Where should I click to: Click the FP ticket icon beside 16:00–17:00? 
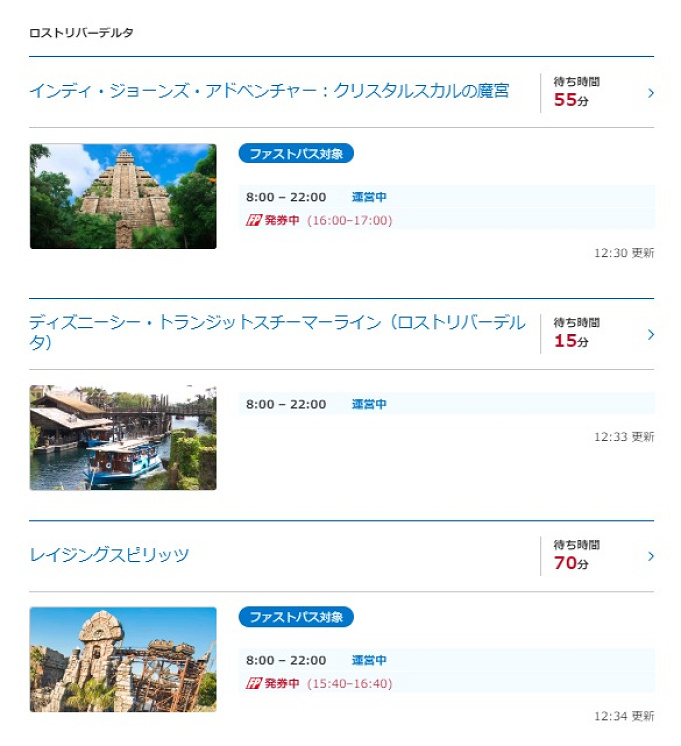point(253,220)
